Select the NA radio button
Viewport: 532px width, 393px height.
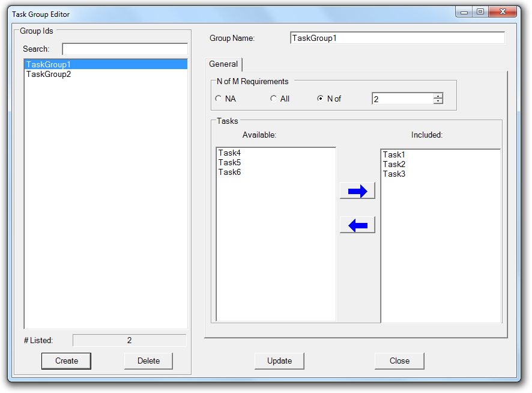pyautogui.click(x=219, y=99)
